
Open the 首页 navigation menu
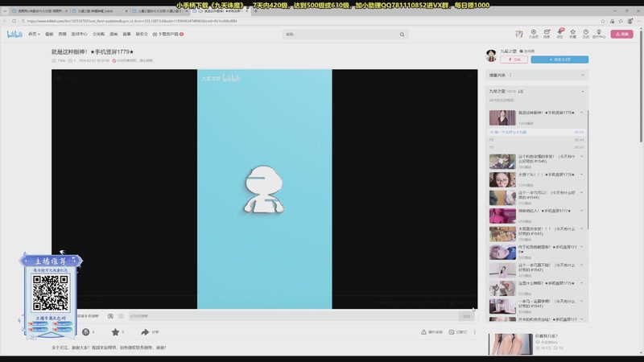coord(34,35)
